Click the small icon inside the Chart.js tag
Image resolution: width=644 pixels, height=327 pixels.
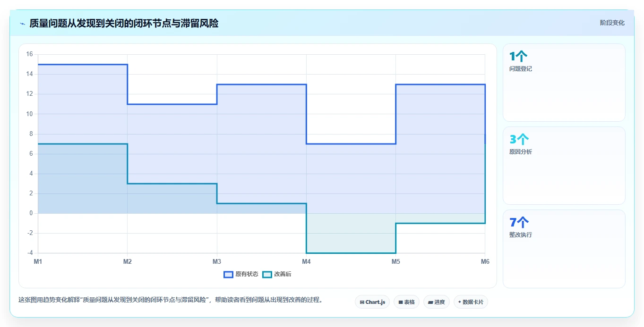(x=362, y=302)
